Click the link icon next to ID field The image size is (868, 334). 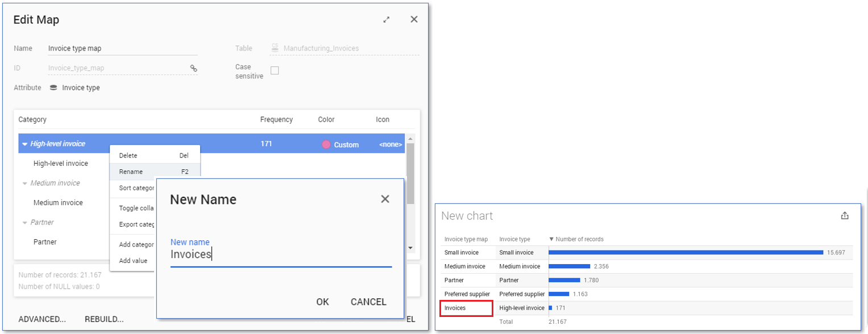click(193, 68)
